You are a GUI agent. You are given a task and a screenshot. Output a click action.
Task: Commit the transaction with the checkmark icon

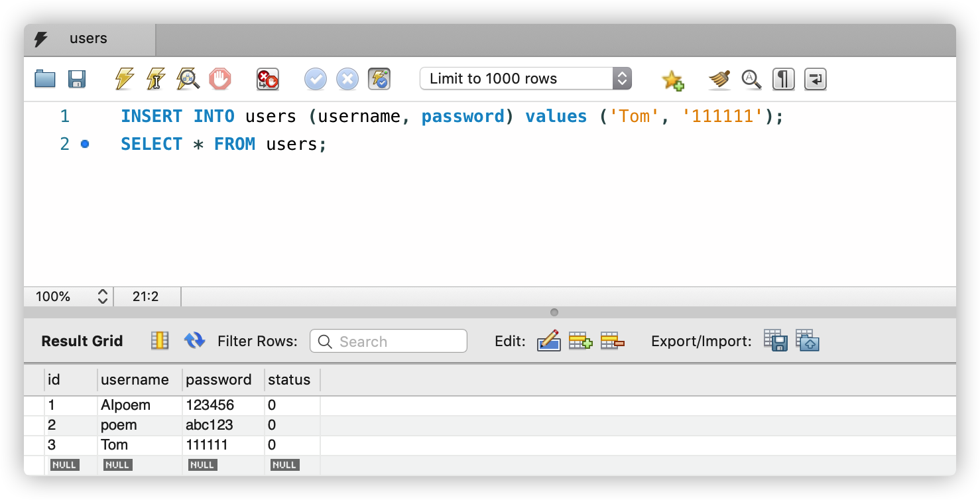316,79
